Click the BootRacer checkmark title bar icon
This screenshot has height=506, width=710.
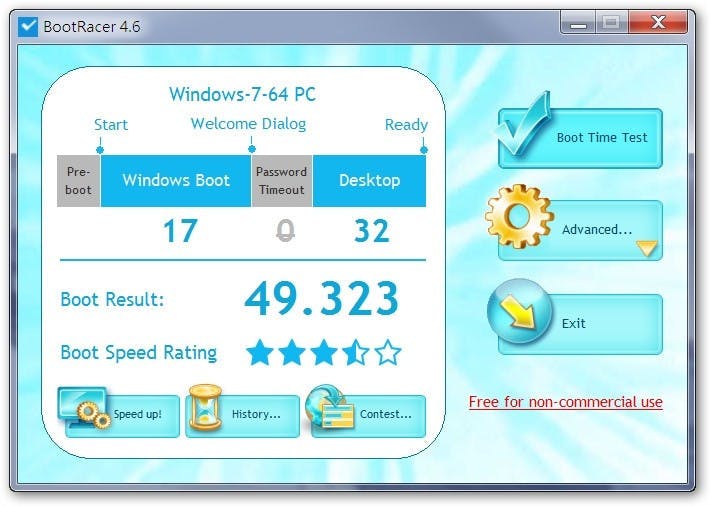click(28, 26)
